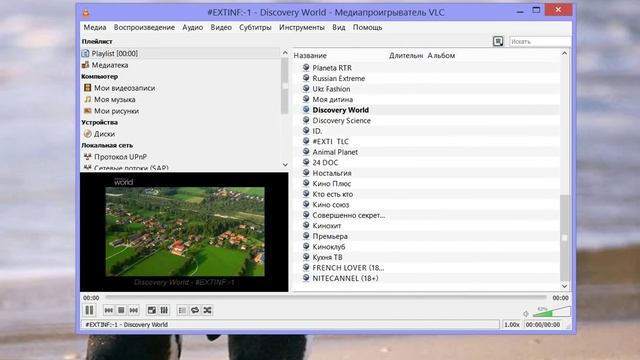This screenshot has width=640, height=360.
Task: Toggle fullscreen video mode
Action: (x=152, y=311)
